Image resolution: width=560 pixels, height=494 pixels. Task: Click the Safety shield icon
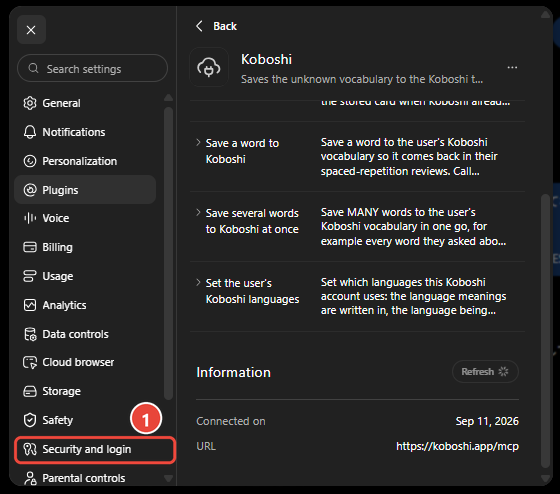pyautogui.click(x=30, y=420)
